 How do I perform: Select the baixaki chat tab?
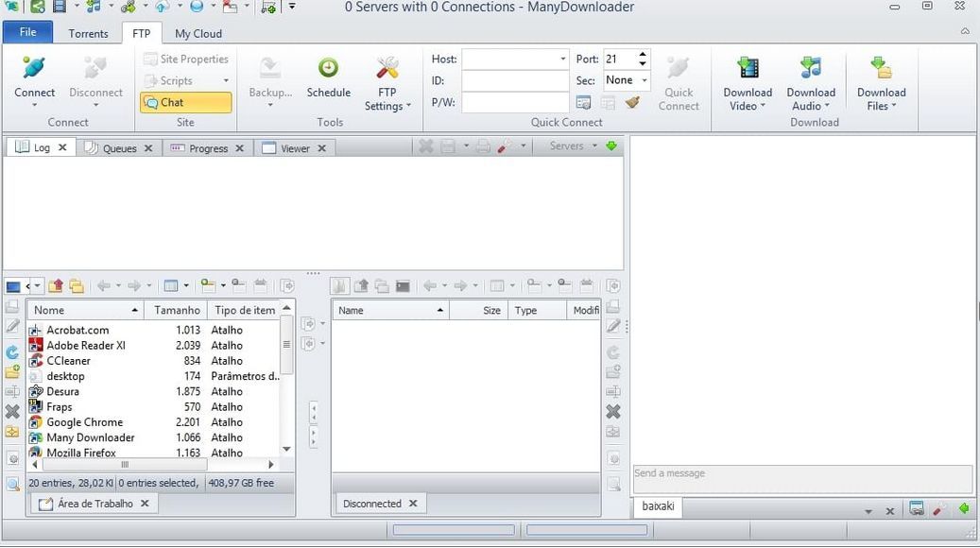pos(658,506)
